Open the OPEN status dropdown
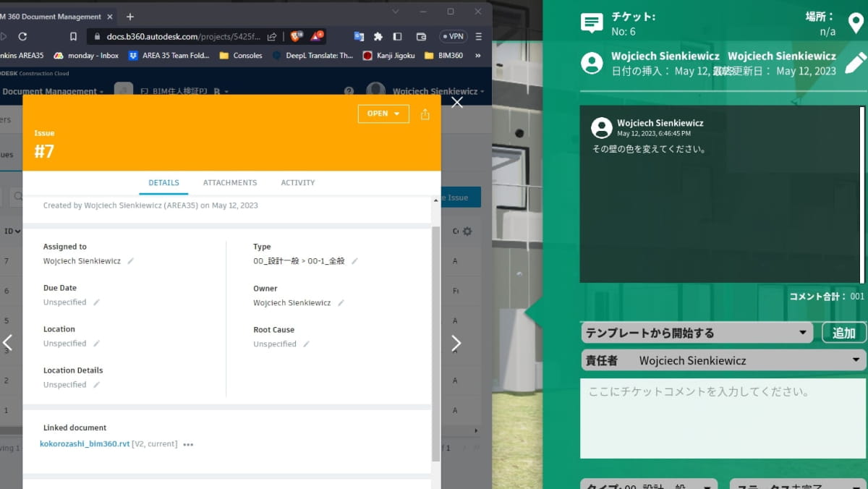The width and height of the screenshot is (868, 489). click(x=383, y=114)
